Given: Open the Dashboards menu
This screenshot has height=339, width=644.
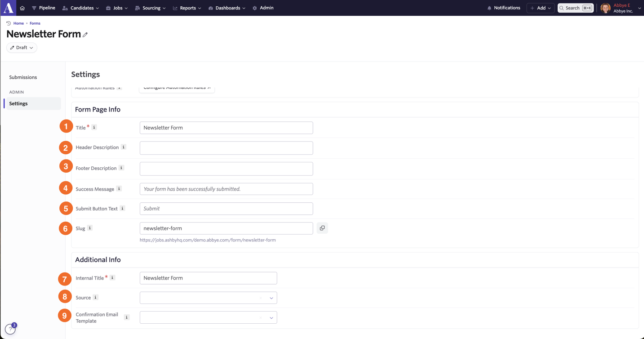Looking at the screenshot, I should point(227,8).
